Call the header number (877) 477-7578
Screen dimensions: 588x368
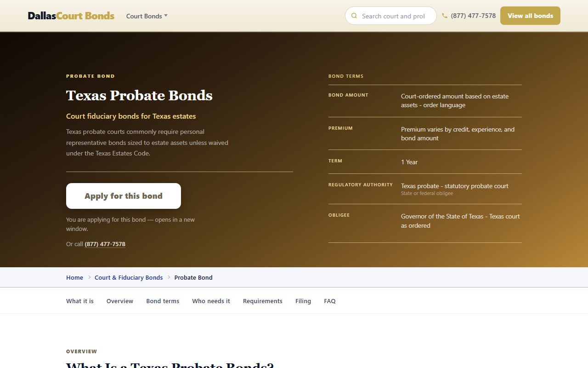click(473, 16)
